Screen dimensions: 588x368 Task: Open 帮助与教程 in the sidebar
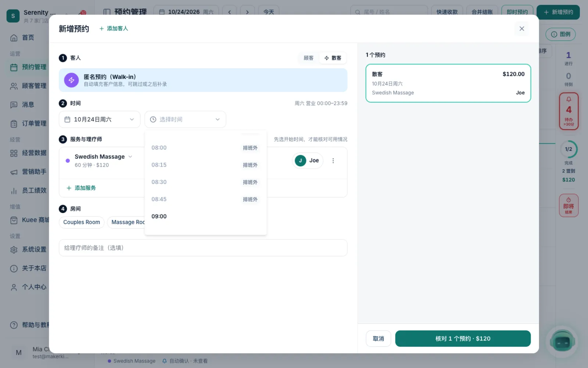tap(28, 325)
